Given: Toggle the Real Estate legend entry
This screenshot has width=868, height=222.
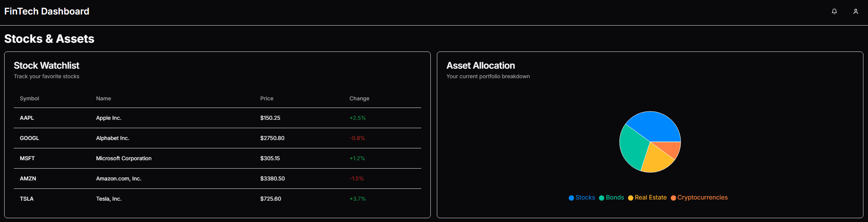Looking at the screenshot, I should 647,198.
